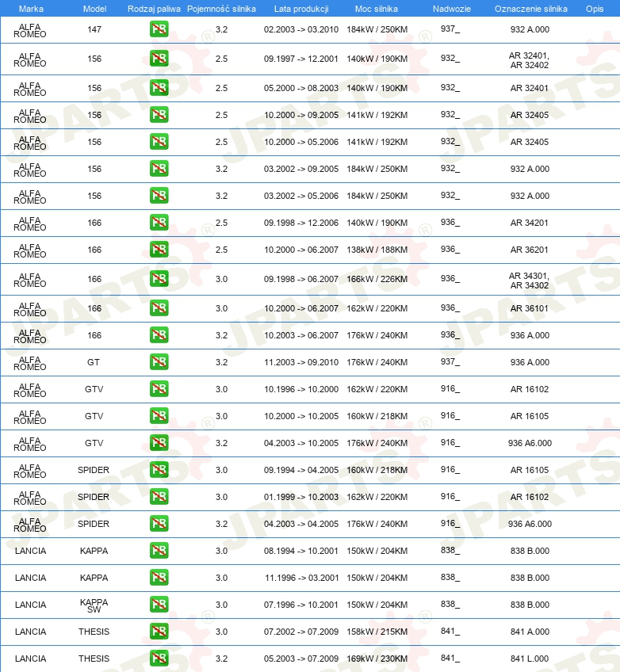This screenshot has height=672, width=620.
Task: Click the fuel icon in the 05.2000 -> 08.2003 row
Action: click(159, 88)
